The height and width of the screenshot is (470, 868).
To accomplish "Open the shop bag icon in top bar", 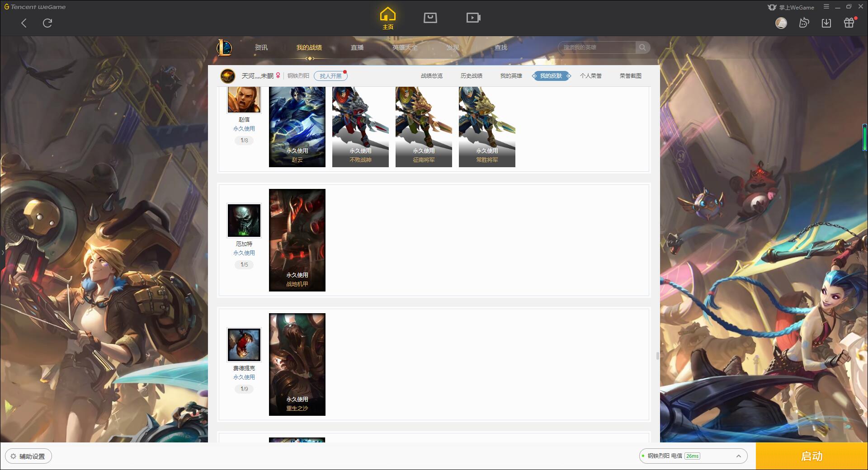I will pyautogui.click(x=430, y=18).
